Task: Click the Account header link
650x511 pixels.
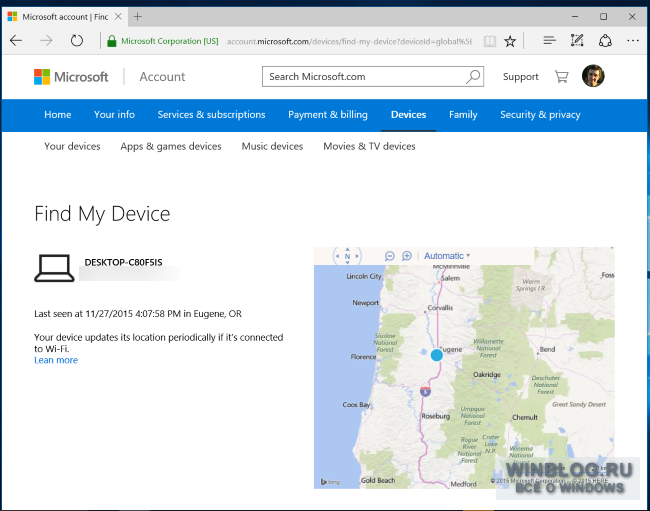Action: [162, 77]
